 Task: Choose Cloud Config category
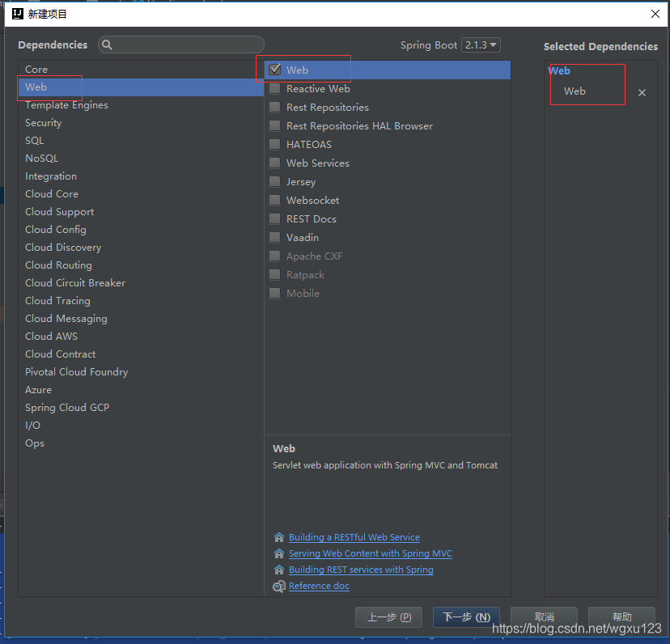pos(141,230)
